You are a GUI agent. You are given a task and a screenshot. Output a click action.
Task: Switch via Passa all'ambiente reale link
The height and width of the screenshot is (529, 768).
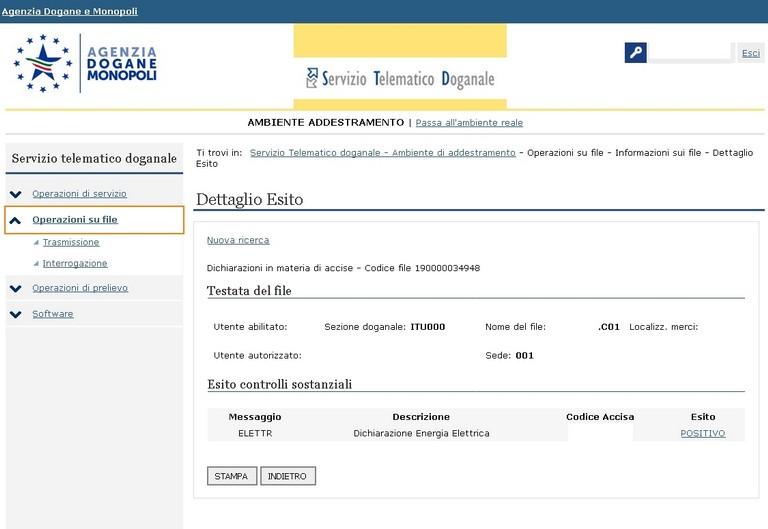(x=469, y=122)
